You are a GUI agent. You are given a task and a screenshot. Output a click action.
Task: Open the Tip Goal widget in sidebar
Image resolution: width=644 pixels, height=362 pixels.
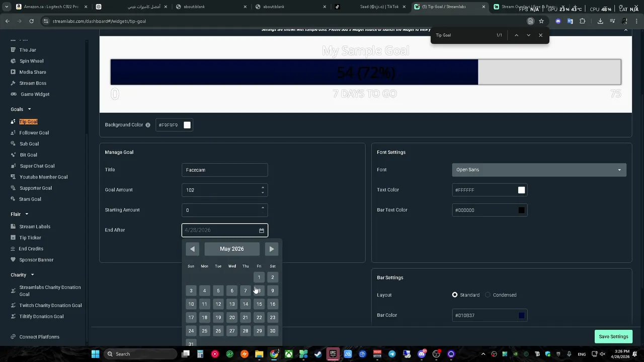[28, 122]
